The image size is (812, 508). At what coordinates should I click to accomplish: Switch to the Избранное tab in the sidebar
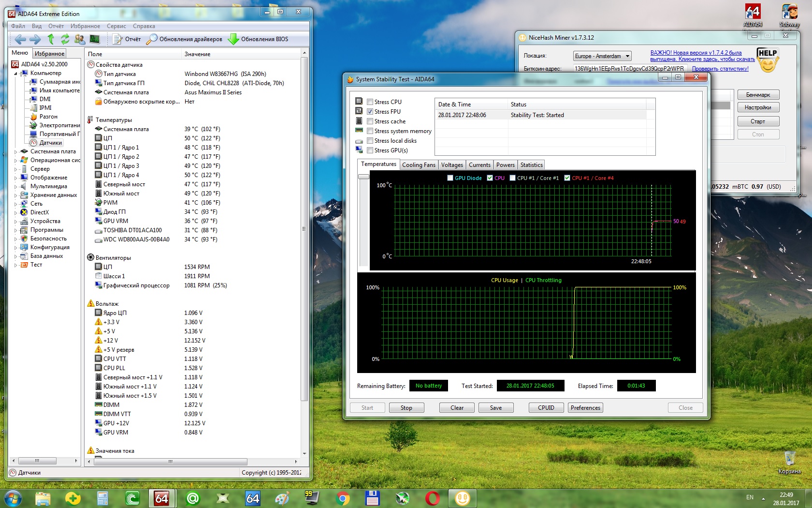tap(50, 54)
